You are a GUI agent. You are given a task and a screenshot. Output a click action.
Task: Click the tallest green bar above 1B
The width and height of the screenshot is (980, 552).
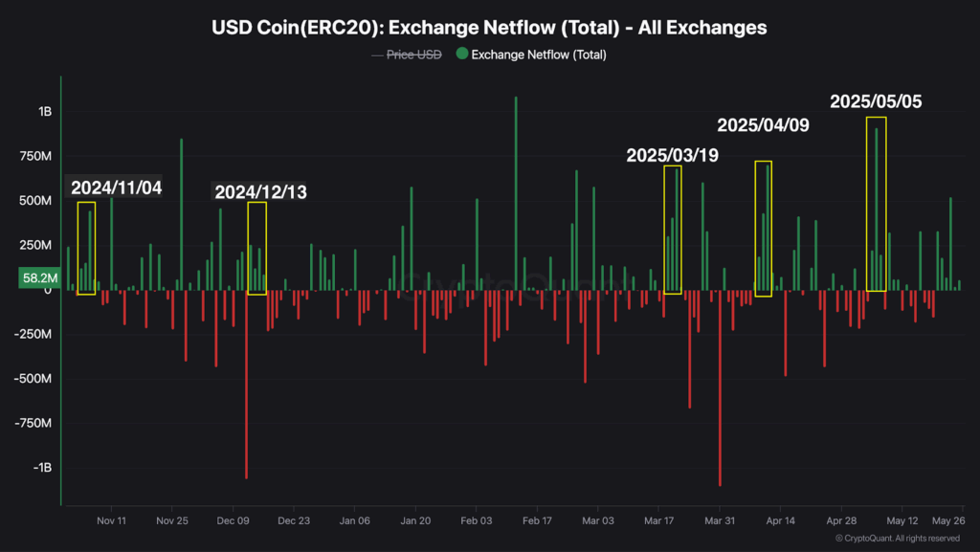coord(516,191)
